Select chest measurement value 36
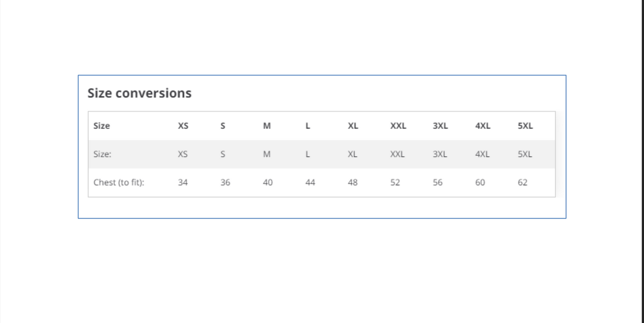Image resolution: width=644 pixels, height=323 pixels. [x=225, y=182]
